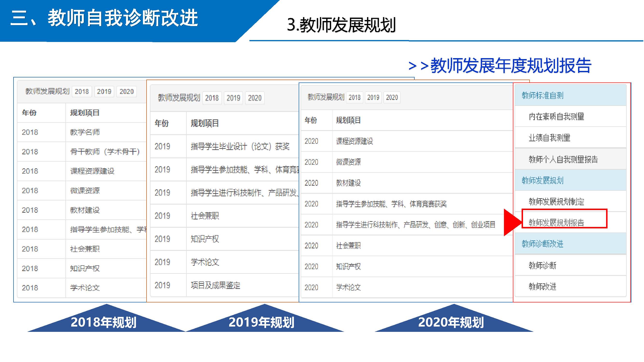Screen dimensions: 644x362
Task: Click the 2020年规划 triangle label
Action: (x=451, y=322)
